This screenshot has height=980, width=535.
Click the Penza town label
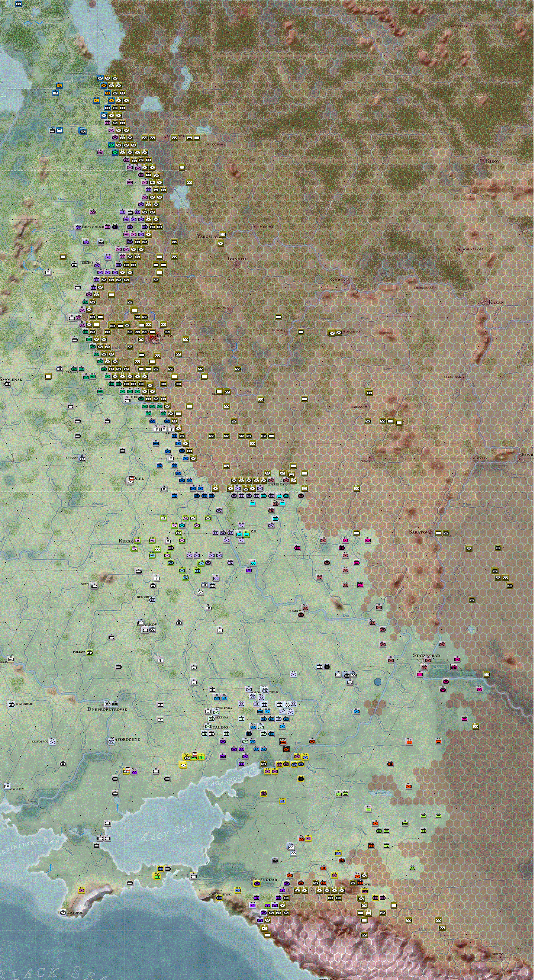coord(365,462)
